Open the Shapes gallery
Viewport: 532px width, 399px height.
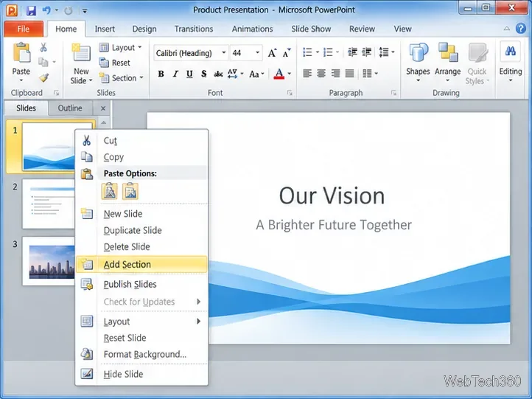(x=418, y=62)
